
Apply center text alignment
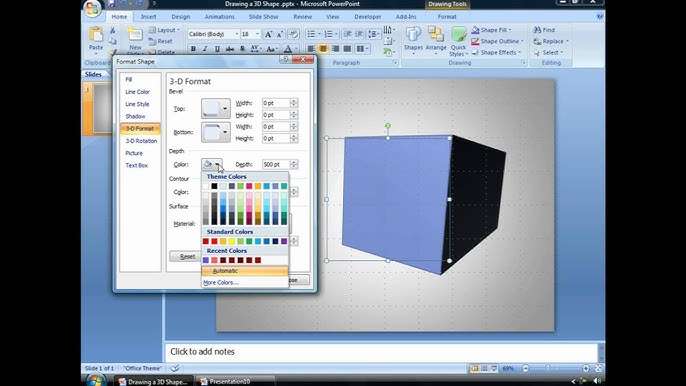click(x=323, y=49)
